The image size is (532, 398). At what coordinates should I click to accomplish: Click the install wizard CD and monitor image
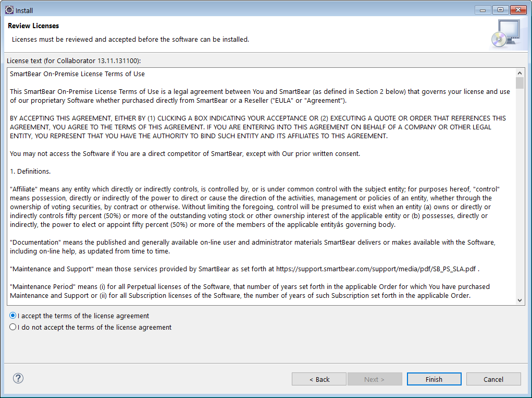coord(505,33)
